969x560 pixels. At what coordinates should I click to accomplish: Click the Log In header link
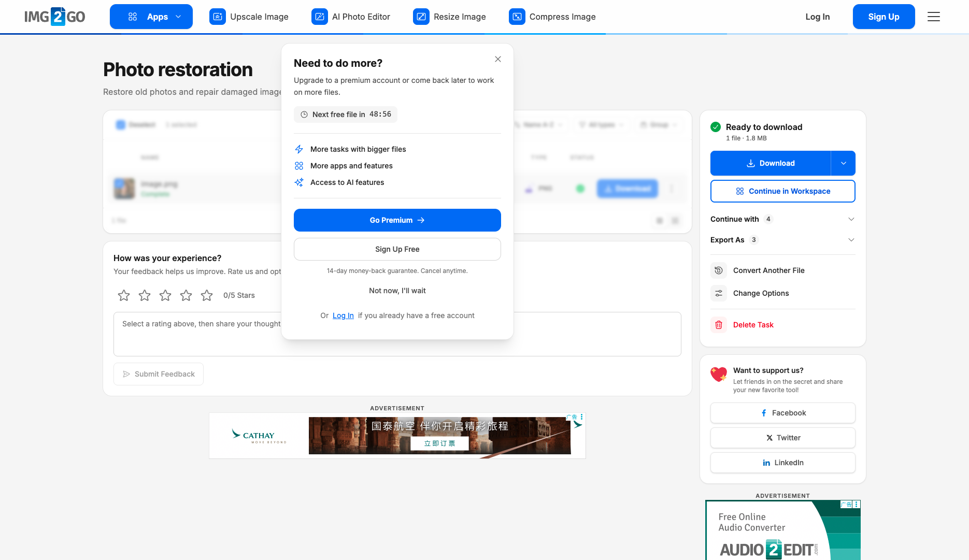click(818, 17)
